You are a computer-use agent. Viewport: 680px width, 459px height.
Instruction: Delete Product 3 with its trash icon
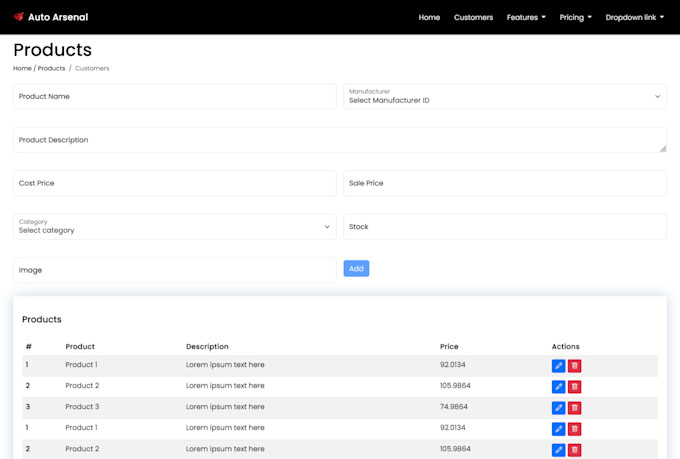coord(575,408)
